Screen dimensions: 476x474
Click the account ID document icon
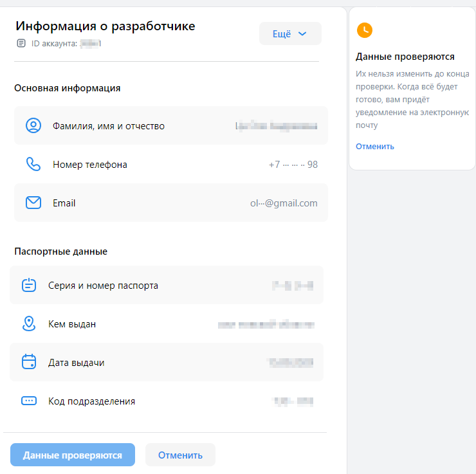(22, 43)
